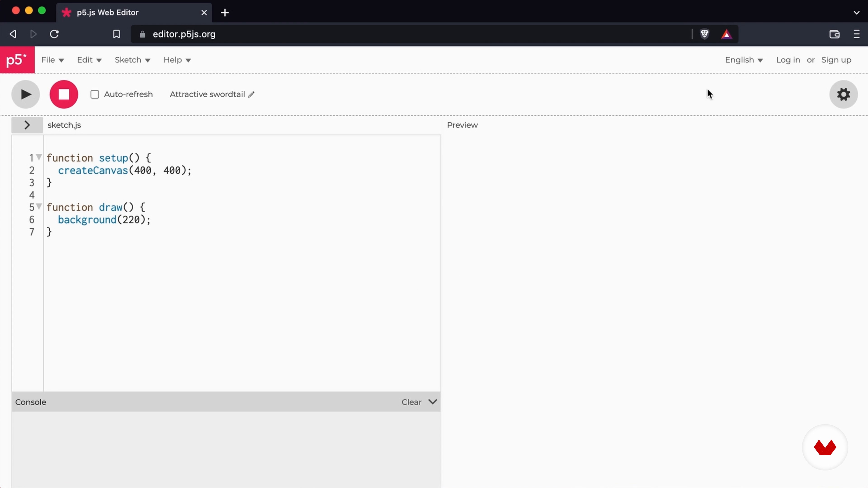Fold the draw function on line 5
Viewport: 868px width, 488px height.
[x=39, y=206]
